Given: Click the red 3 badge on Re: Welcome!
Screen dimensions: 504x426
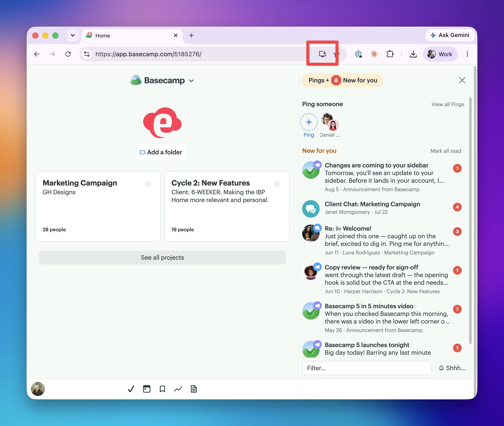Looking at the screenshot, I should (457, 231).
